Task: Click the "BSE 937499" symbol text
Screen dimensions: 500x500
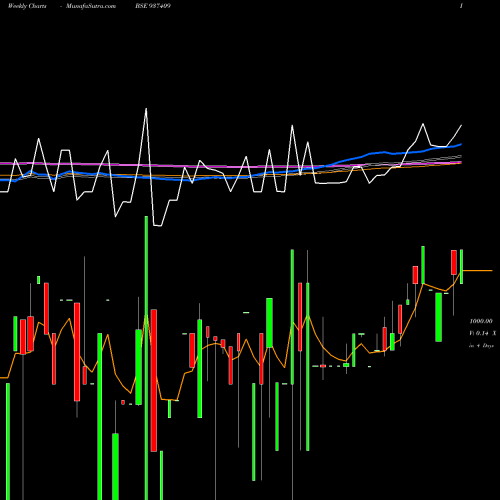Action: tap(153, 6)
